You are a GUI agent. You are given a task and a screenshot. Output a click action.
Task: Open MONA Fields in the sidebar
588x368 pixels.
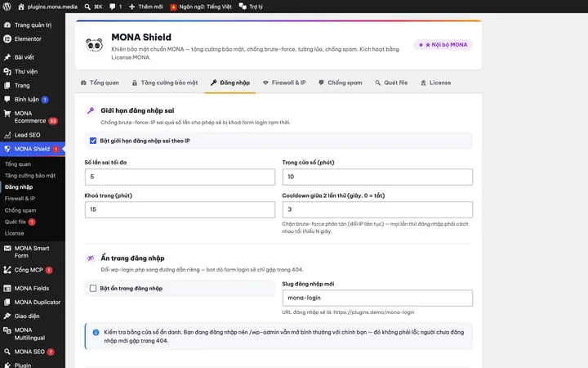pos(32,288)
